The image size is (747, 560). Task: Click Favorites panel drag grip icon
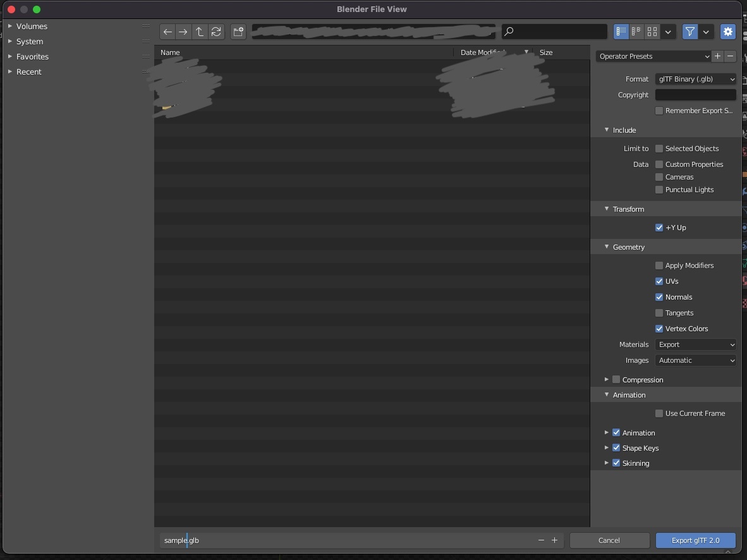click(146, 57)
